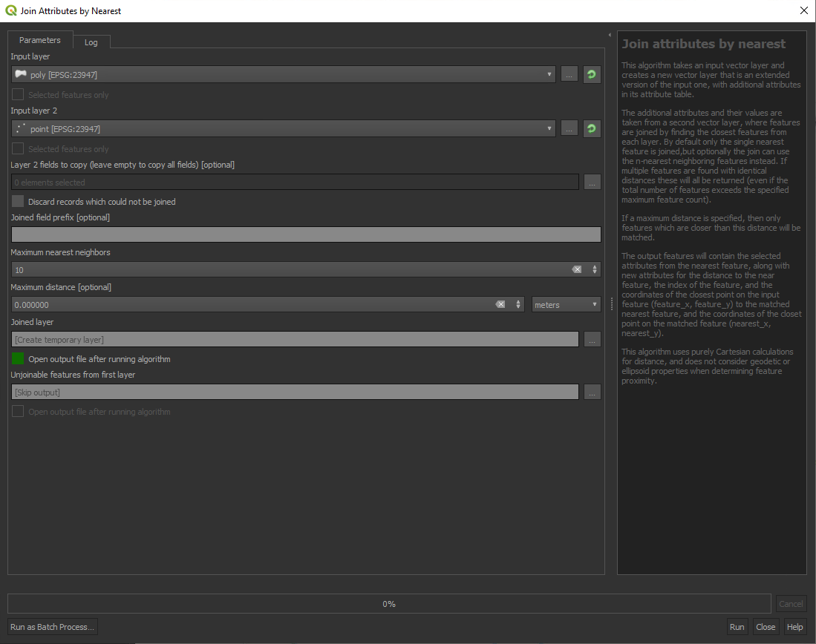Open the browse button for Input layer
The height and width of the screenshot is (644, 816).
tap(569, 74)
